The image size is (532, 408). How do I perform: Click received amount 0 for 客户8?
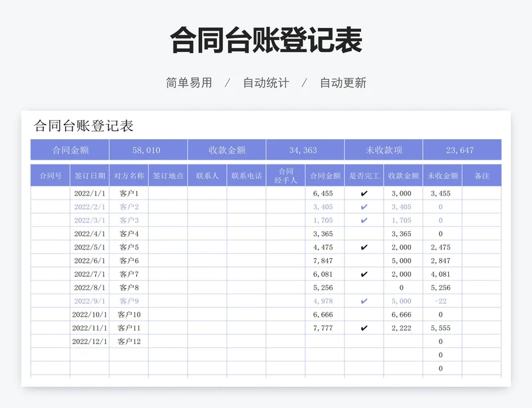point(402,288)
